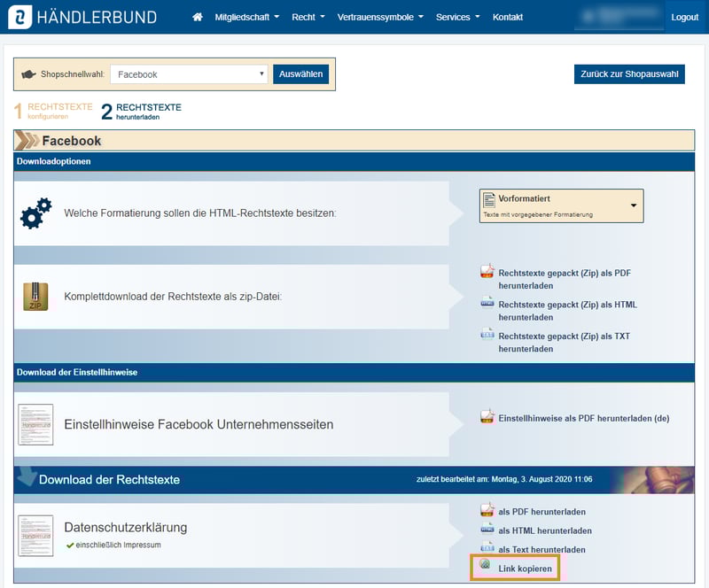Download Rechtstexte gepackt (Zip) als TXT
The height and width of the screenshot is (588, 709).
click(564, 343)
